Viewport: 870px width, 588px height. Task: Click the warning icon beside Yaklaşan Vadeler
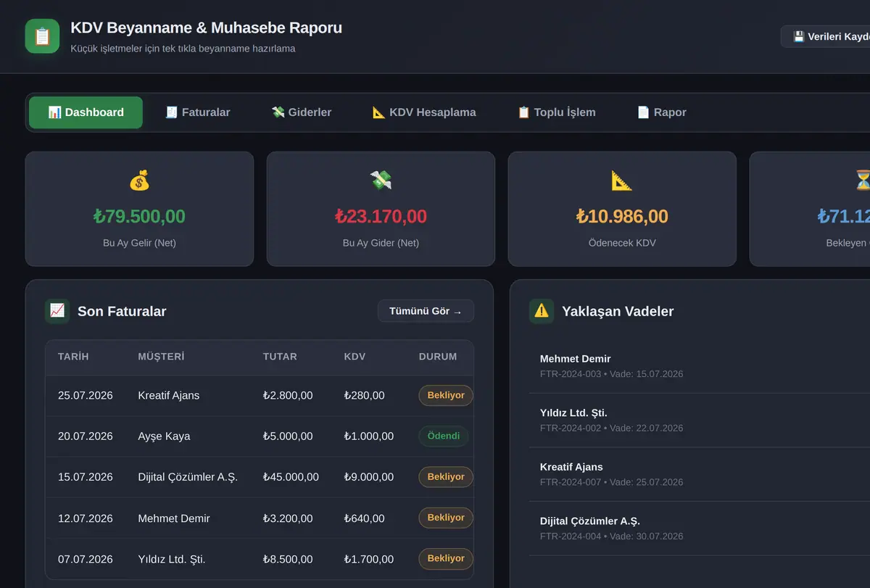coord(542,311)
